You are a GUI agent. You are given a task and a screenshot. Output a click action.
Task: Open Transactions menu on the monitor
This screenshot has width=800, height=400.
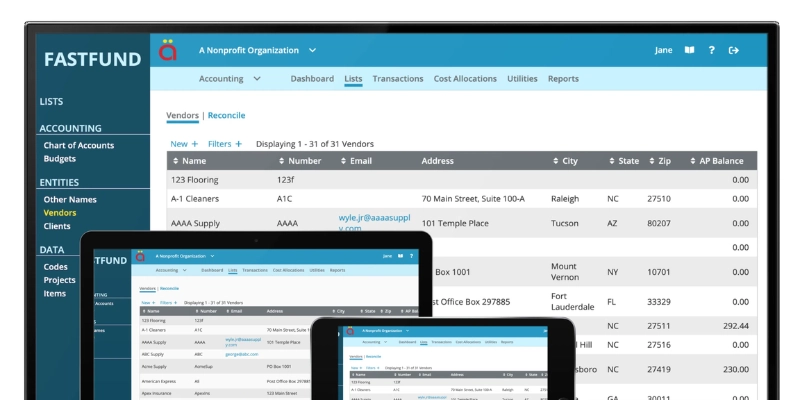[397, 79]
